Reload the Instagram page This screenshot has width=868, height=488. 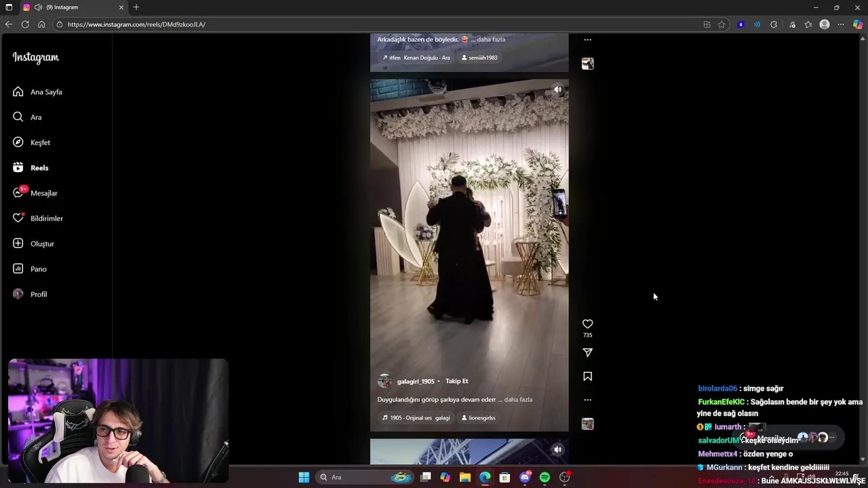point(25,24)
